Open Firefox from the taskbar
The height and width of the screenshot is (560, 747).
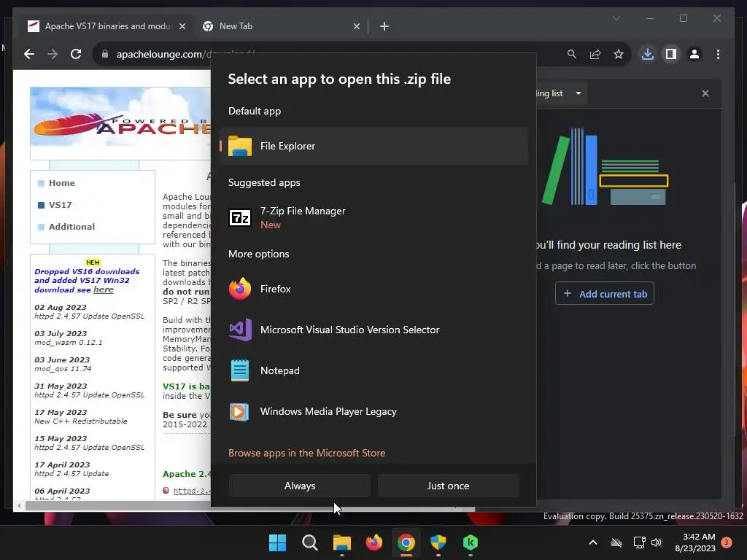[x=374, y=542]
